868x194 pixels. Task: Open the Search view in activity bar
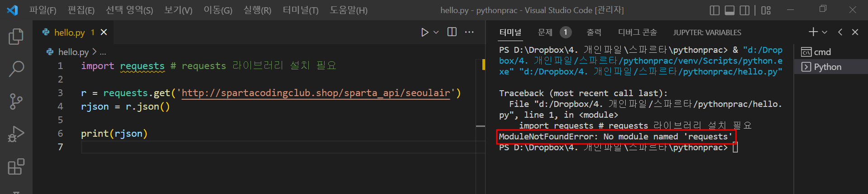tap(16, 69)
